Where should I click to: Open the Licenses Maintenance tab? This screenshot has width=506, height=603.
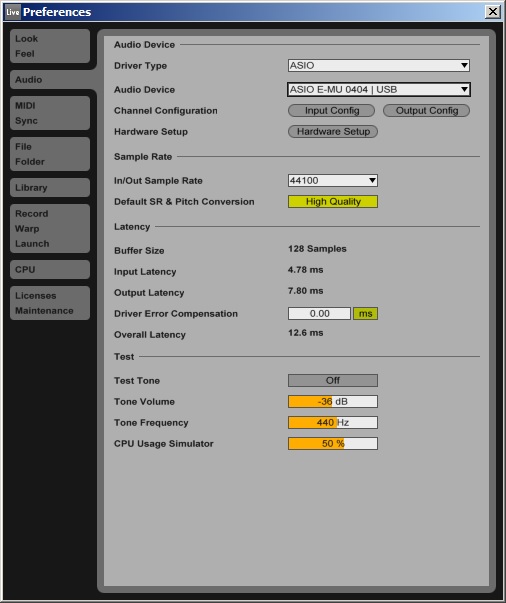point(50,303)
